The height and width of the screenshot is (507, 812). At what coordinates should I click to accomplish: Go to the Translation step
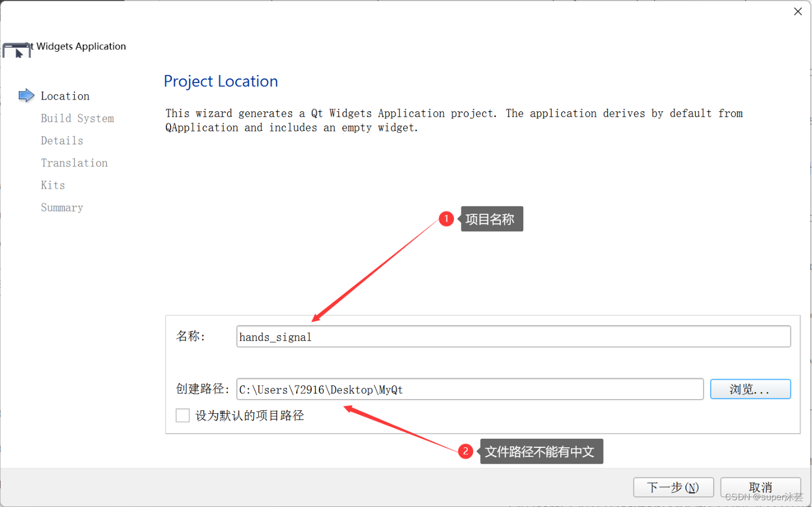point(74,163)
